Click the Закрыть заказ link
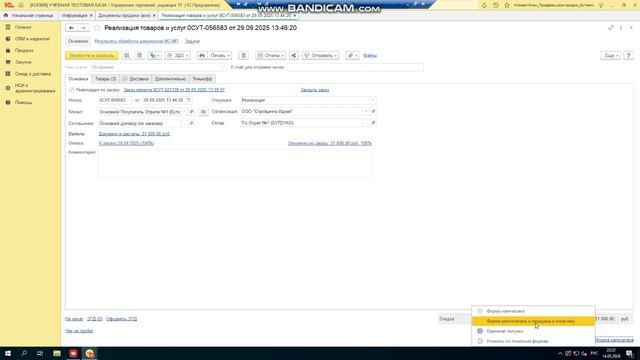The height and width of the screenshot is (360, 640). 315,90
